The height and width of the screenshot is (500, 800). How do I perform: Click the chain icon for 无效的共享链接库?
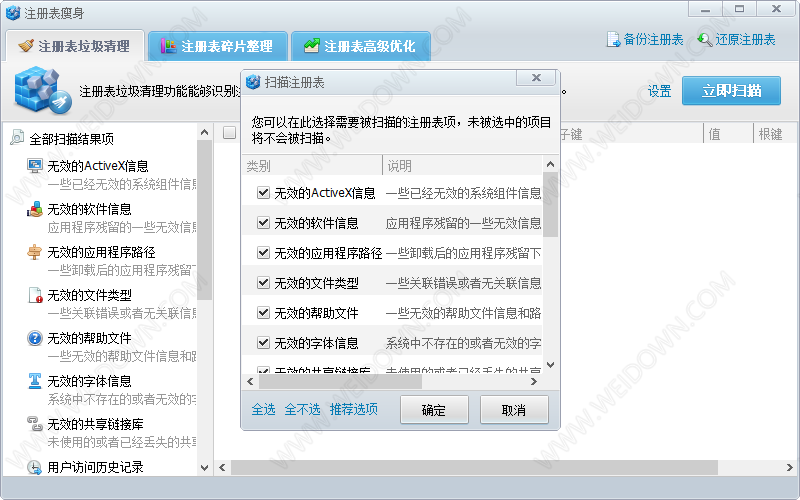(x=35, y=423)
